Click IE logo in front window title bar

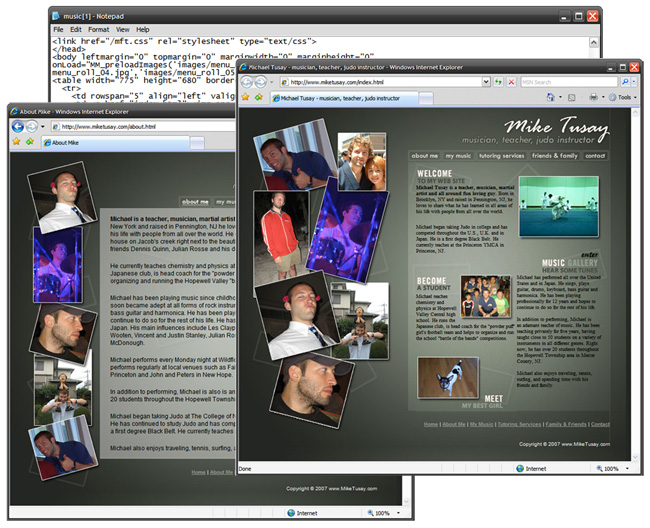click(243, 67)
